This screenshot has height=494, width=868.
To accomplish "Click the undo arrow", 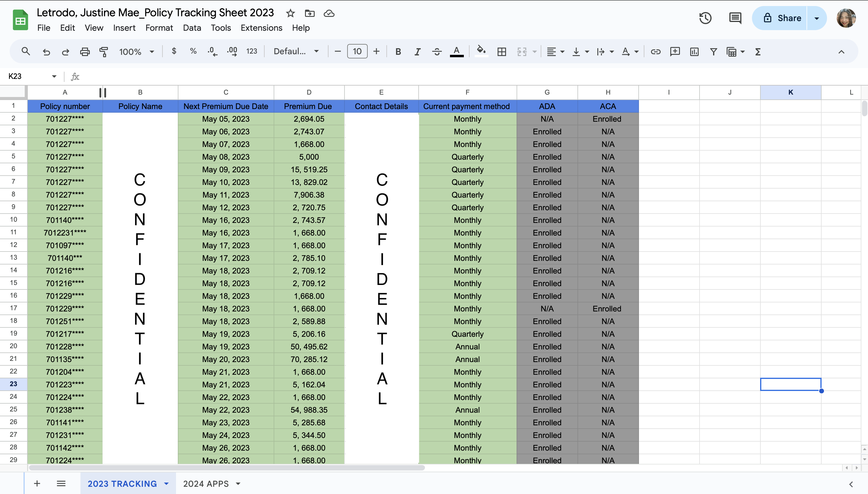I will point(46,52).
